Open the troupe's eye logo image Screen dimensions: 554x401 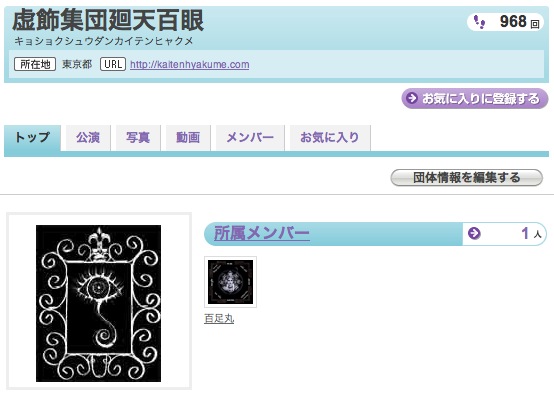coord(99,303)
